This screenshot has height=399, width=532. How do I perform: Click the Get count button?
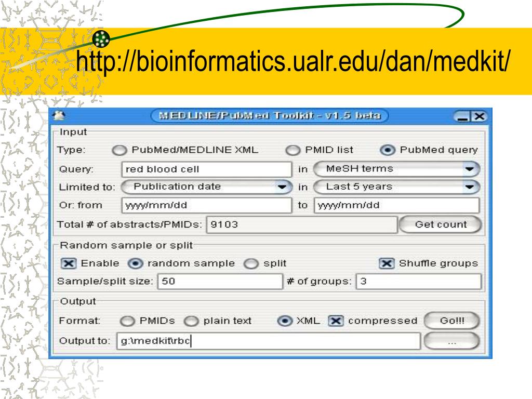(x=441, y=224)
